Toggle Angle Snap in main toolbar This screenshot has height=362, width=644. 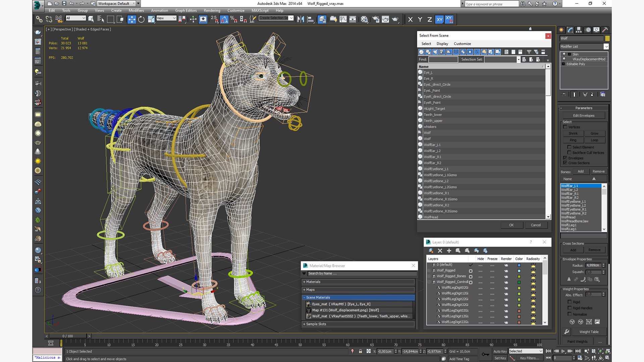[224, 19]
